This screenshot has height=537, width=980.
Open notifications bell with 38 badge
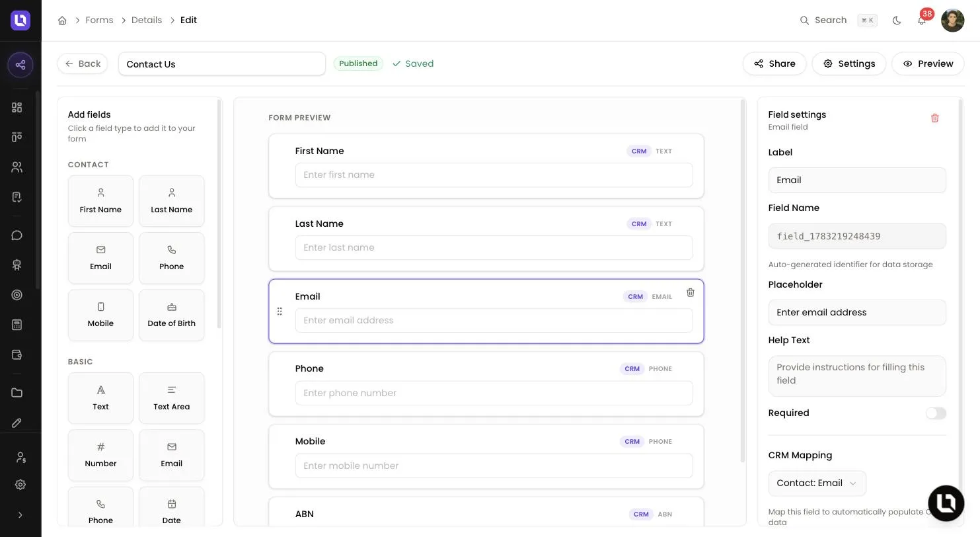point(922,21)
